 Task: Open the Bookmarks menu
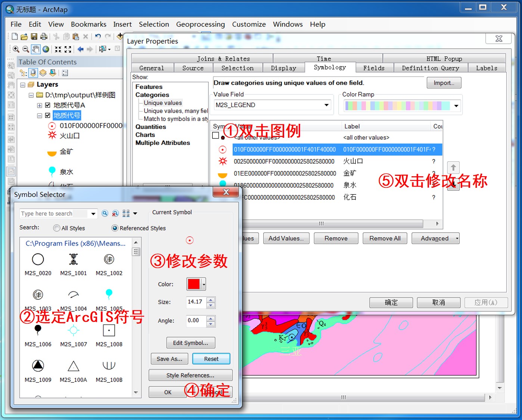(x=88, y=24)
